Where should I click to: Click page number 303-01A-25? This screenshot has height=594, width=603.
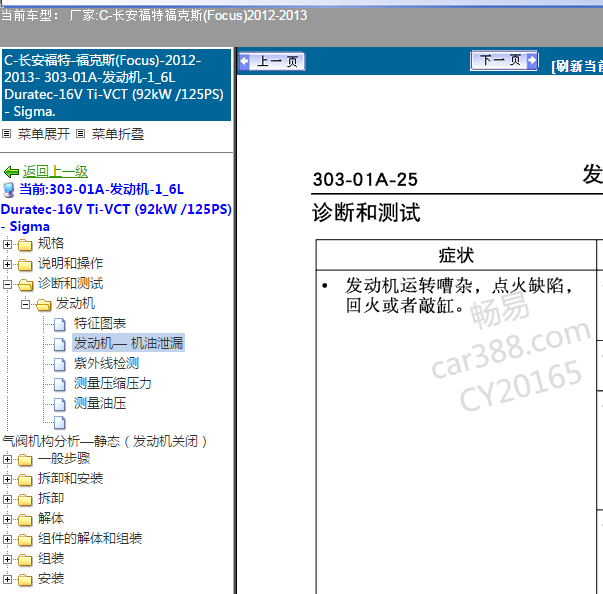tap(365, 180)
